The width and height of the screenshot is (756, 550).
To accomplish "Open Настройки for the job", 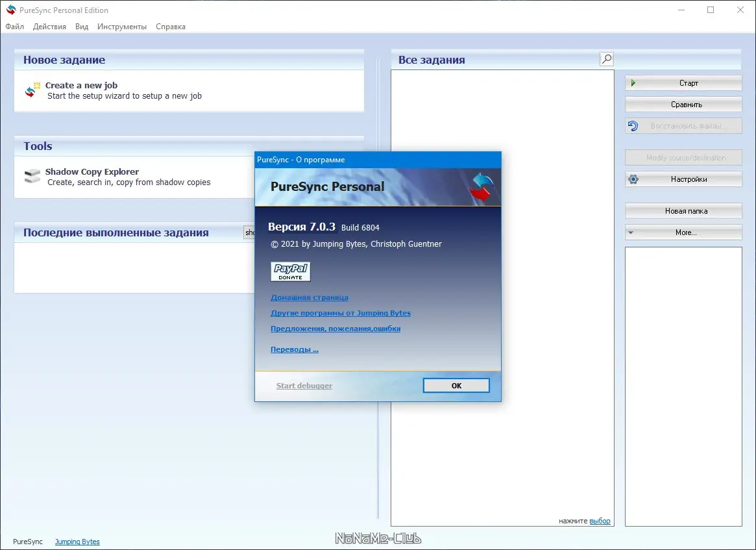I will [x=683, y=179].
